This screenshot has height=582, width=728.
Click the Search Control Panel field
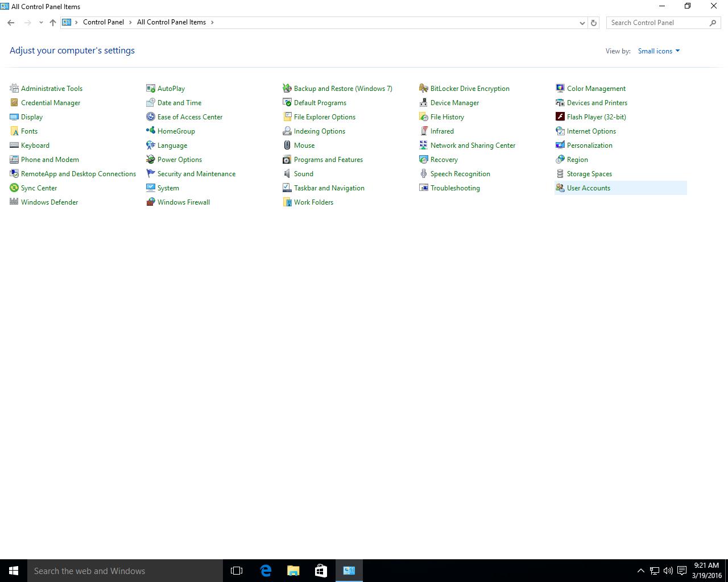pos(663,23)
